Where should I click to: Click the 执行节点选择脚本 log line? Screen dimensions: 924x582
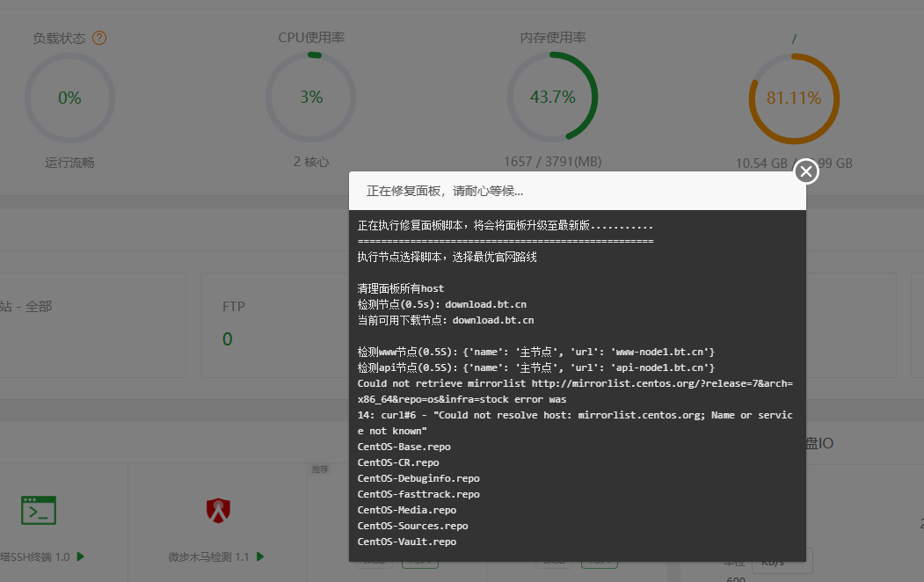point(447,257)
